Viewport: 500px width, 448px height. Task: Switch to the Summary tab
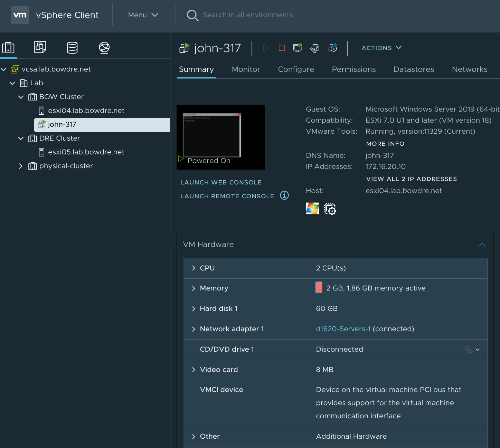196,69
